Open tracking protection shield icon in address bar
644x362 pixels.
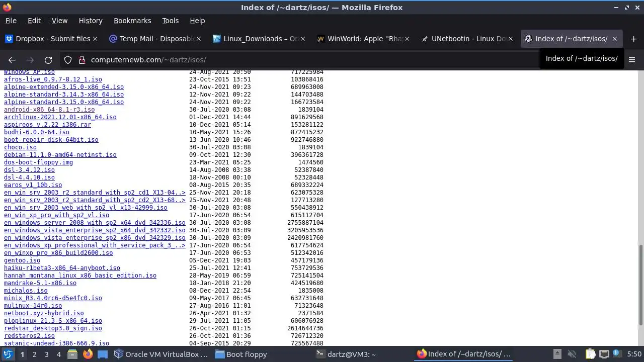click(68, 60)
